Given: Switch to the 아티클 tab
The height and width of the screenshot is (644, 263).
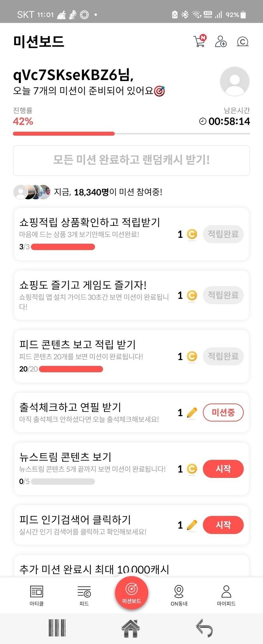Looking at the screenshot, I should 36,595.
